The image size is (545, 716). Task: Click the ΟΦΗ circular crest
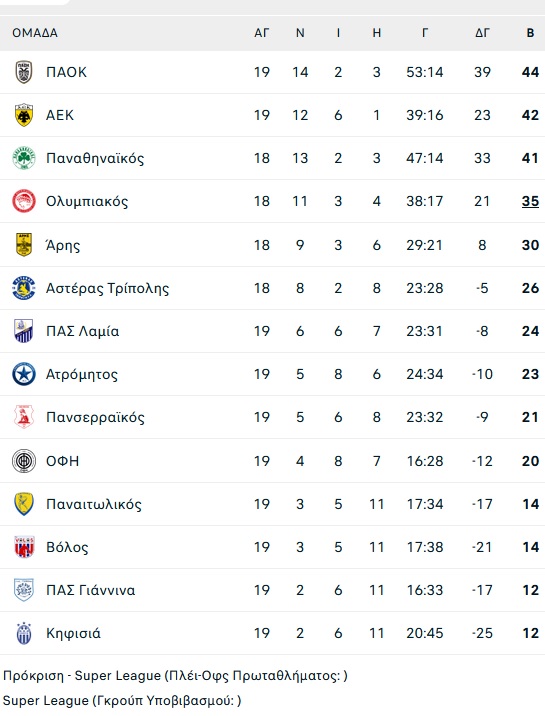pyautogui.click(x=24, y=461)
